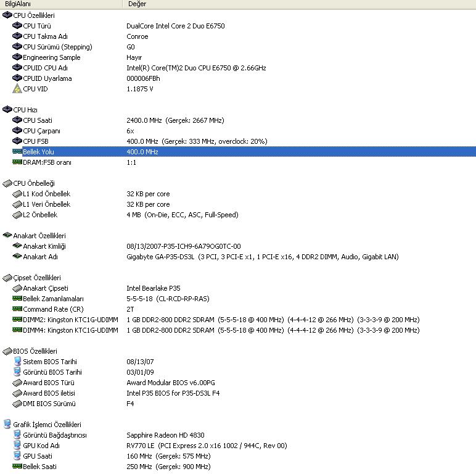Click the memory icon beside DRAM:FSB oranı
Image resolution: width=476 pixels, height=474 pixels.
tap(17, 162)
